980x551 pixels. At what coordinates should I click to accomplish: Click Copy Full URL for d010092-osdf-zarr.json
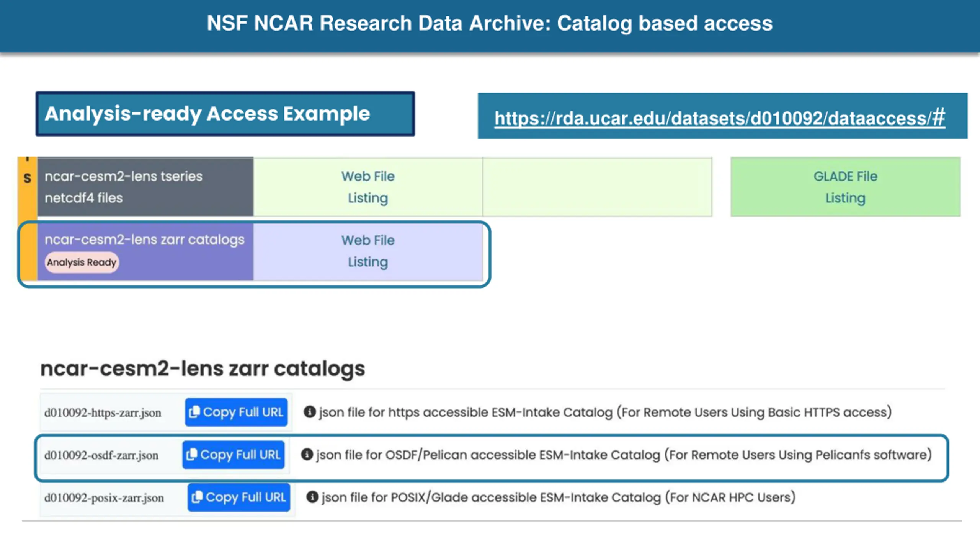click(x=234, y=455)
